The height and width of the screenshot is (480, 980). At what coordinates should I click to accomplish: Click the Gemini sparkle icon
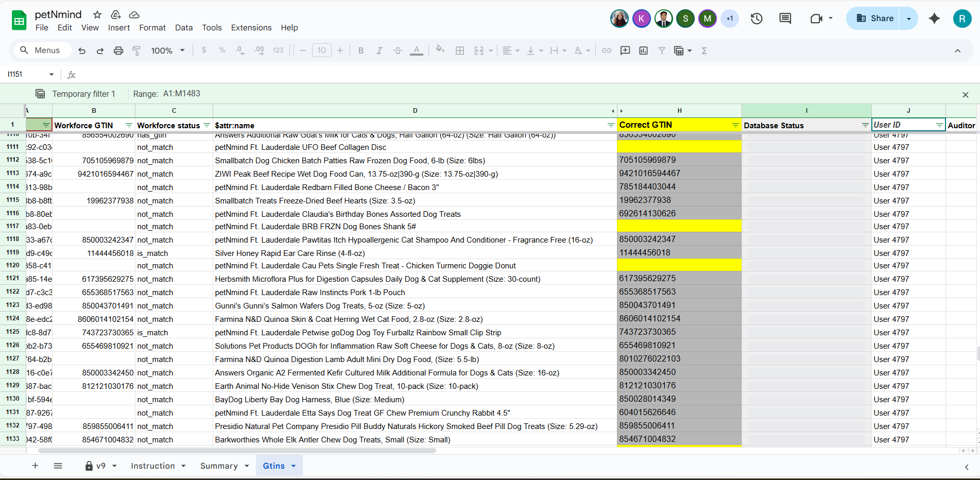click(934, 19)
